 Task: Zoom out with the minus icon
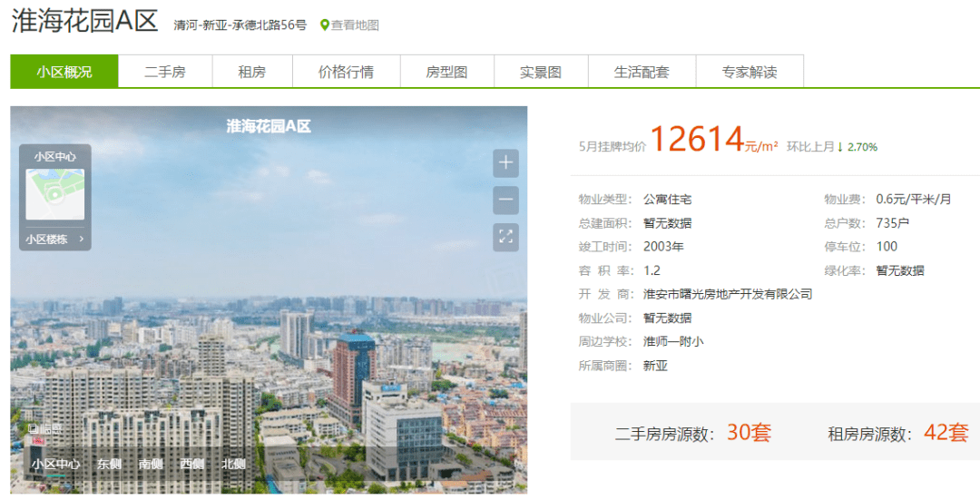pos(505,201)
